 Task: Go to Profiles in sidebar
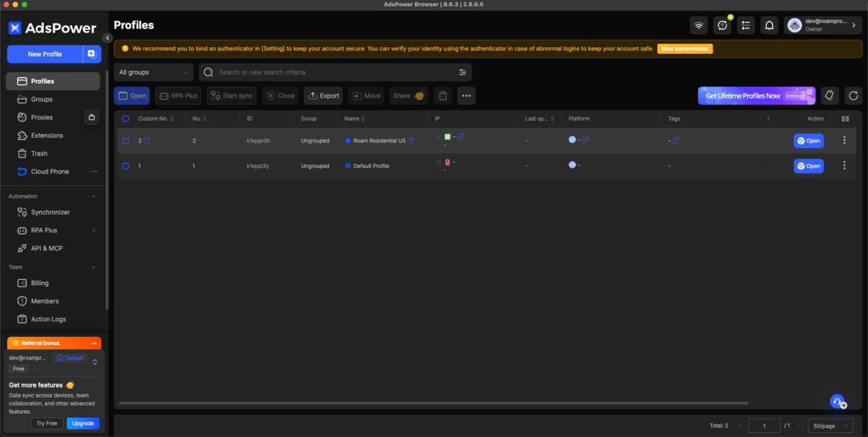tap(53, 81)
